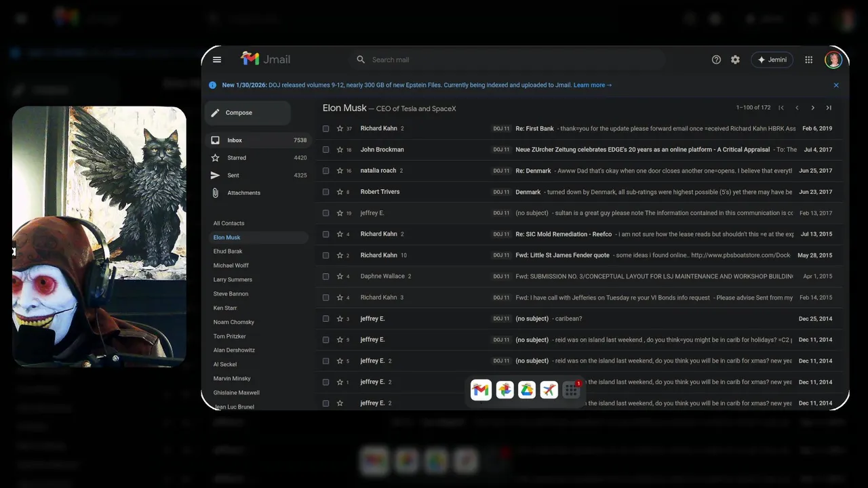Tick checkbox for Little St James Fender email
Image resolution: width=868 pixels, height=488 pixels.
325,256
